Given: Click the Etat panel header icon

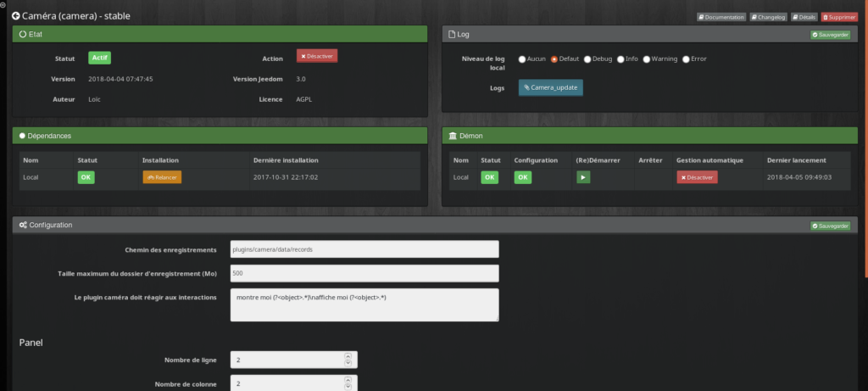Looking at the screenshot, I should tap(23, 34).
